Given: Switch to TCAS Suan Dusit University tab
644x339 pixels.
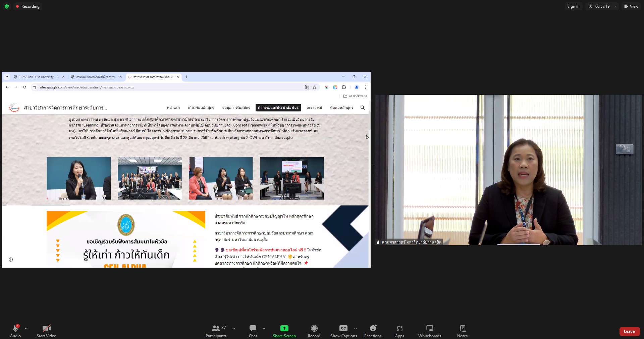Looking at the screenshot, I should [x=39, y=77].
